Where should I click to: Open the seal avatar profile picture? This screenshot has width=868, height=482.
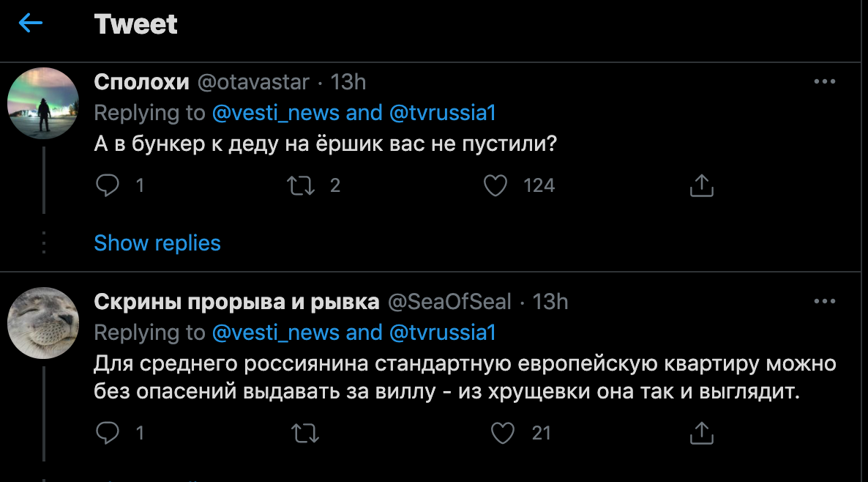(42, 323)
